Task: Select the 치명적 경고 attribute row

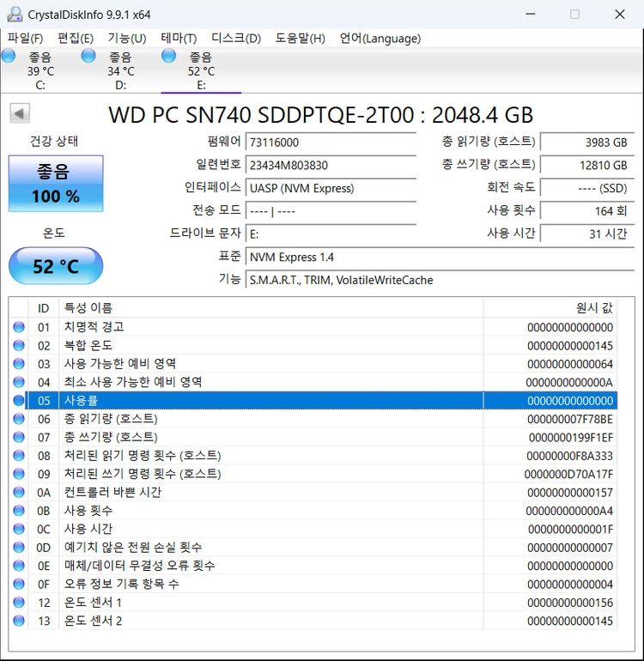Action: point(313,327)
